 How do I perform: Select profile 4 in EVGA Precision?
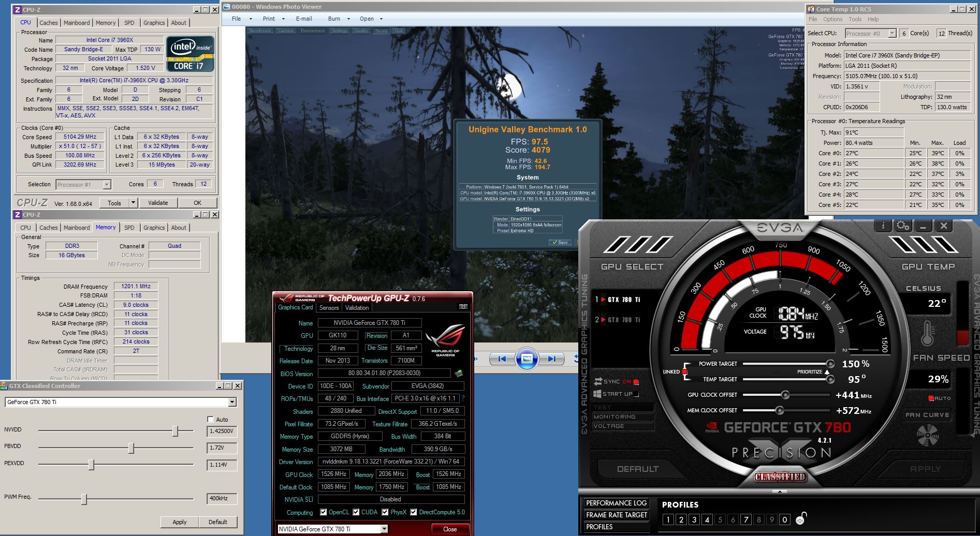(707, 519)
